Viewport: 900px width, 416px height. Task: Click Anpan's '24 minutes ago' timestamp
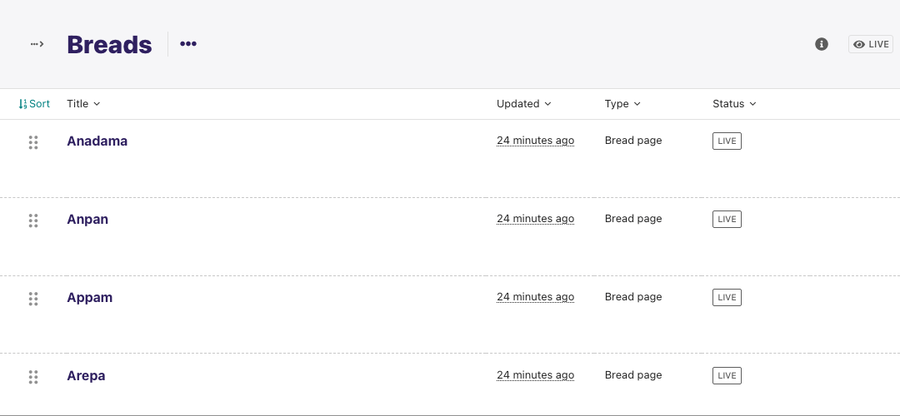click(535, 219)
